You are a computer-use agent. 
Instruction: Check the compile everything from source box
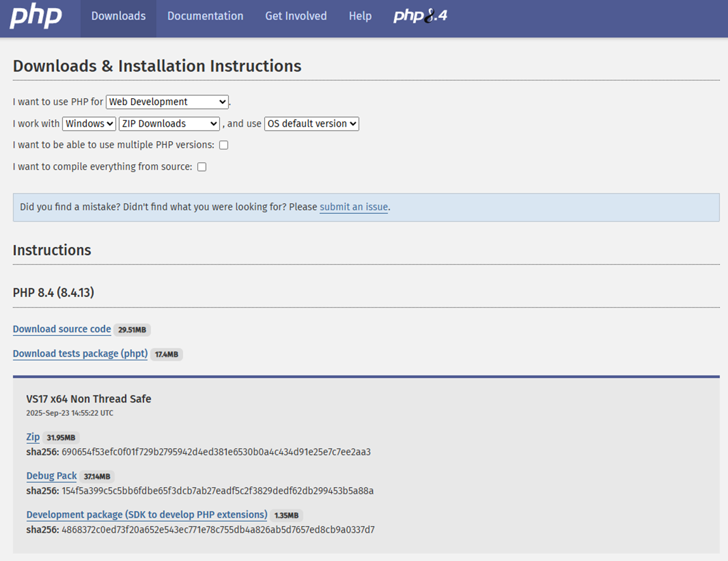click(201, 167)
